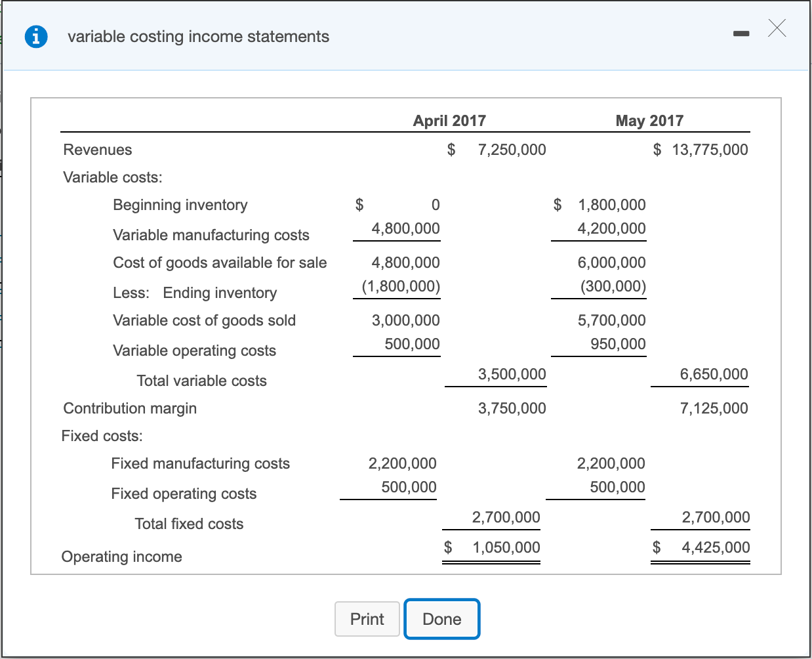The image size is (812, 659).
Task: Select April revenues value 7,250,000
Action: [x=512, y=150]
